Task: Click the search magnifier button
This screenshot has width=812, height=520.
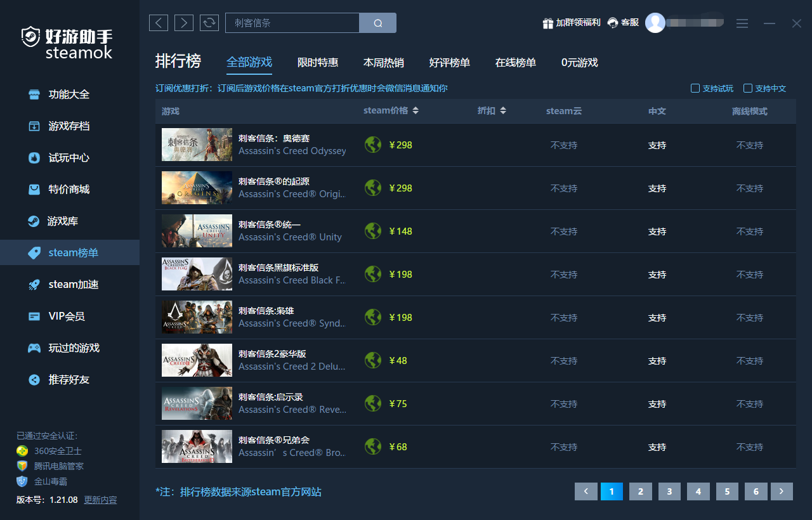Action: 378,23
